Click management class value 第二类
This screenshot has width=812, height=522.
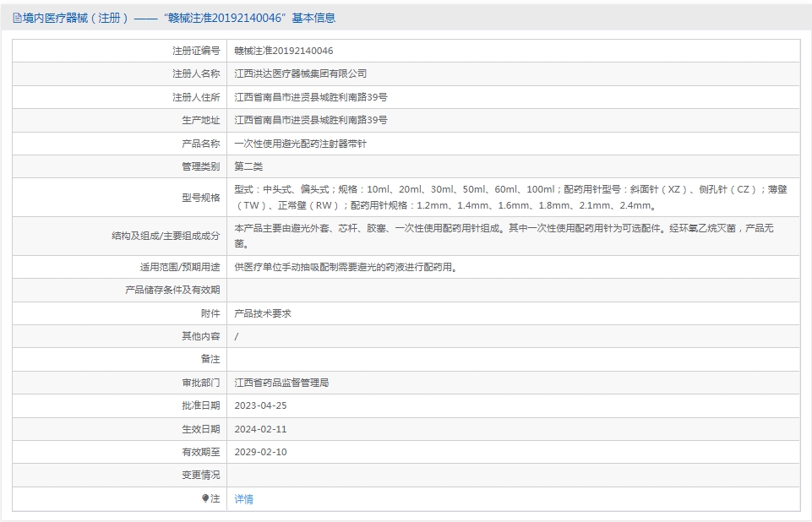248,166
